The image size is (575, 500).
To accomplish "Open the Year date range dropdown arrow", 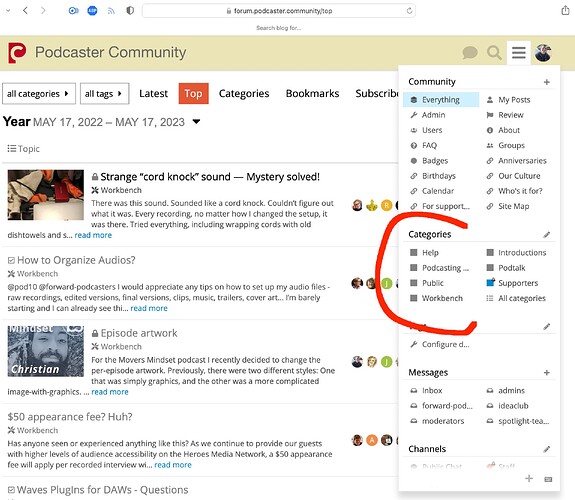I will 196,122.
